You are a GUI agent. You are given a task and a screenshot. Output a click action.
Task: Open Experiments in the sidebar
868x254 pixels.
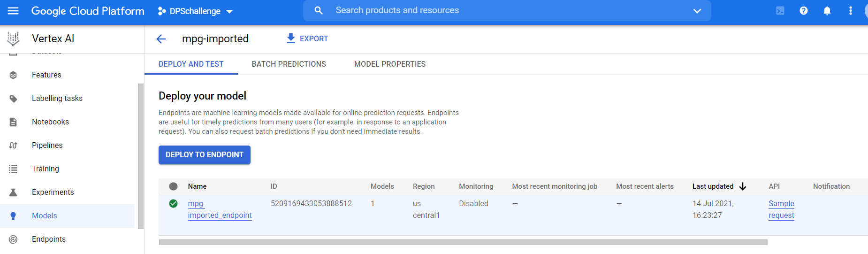click(x=53, y=192)
